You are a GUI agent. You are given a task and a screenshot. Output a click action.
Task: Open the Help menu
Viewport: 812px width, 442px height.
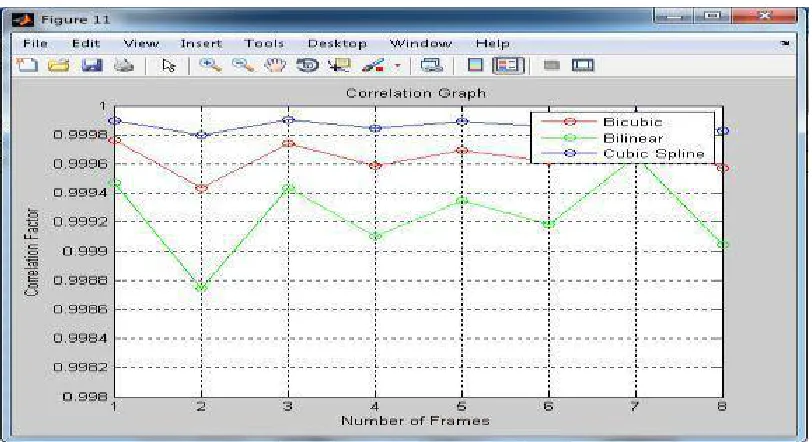coord(492,43)
